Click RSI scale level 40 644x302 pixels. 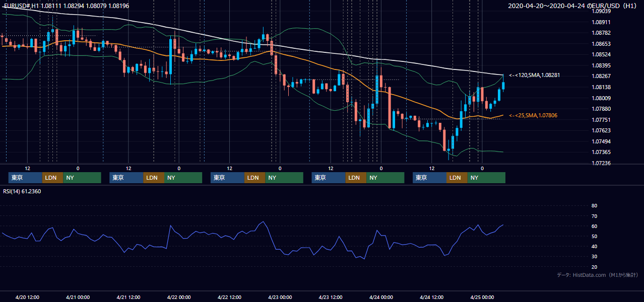pyautogui.click(x=594, y=246)
